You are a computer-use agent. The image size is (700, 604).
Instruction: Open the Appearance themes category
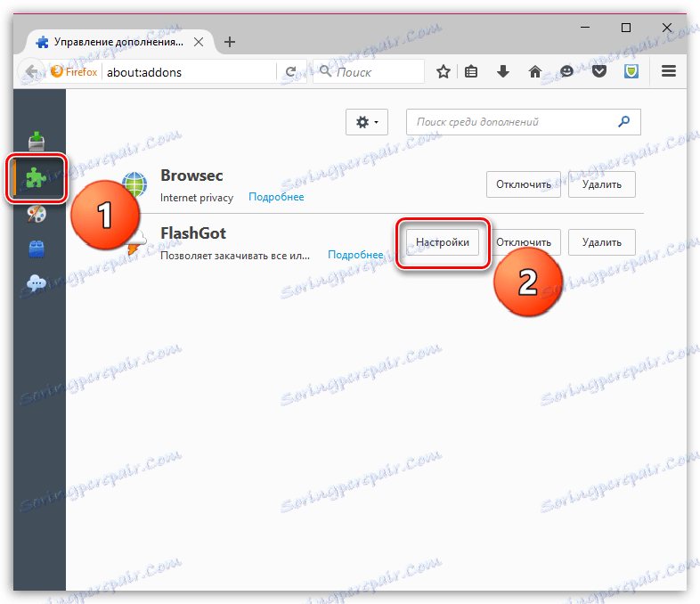[x=37, y=214]
